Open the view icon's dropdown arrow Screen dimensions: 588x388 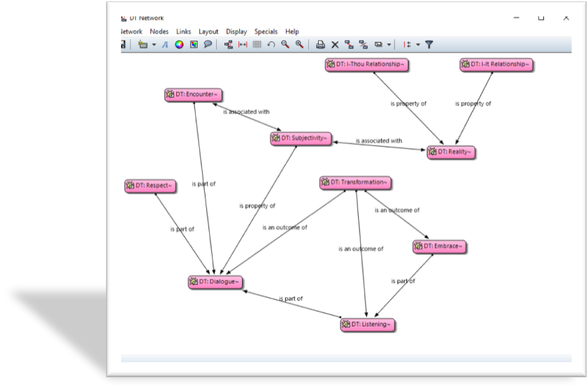[x=389, y=45]
